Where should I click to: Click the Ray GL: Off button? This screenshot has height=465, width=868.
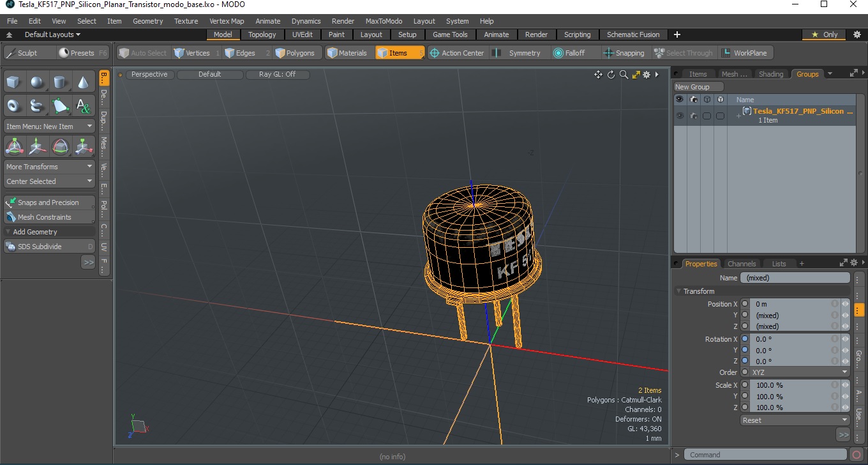[x=277, y=75]
